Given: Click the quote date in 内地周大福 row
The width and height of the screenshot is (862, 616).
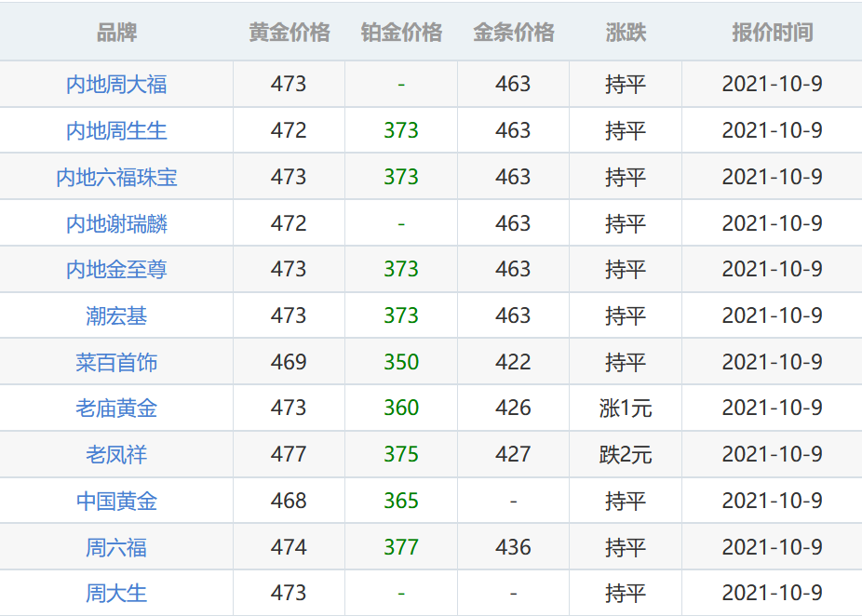Looking at the screenshot, I should coord(773,84).
